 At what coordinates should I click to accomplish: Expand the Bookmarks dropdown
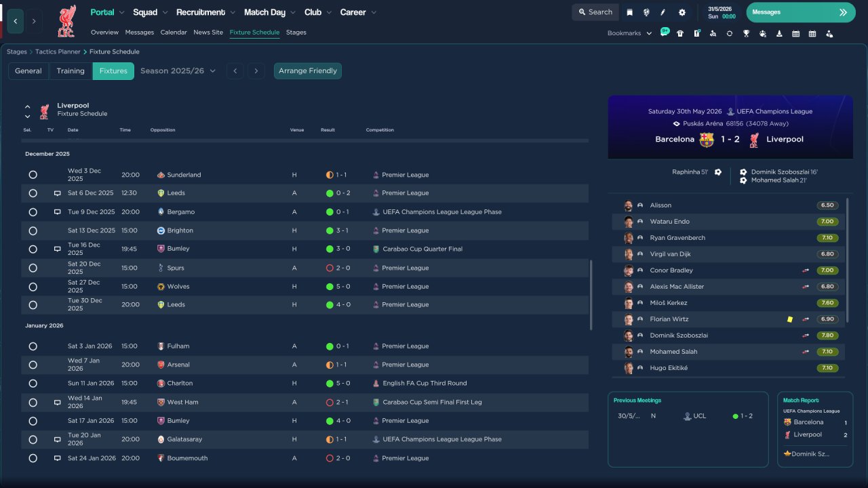[629, 33]
